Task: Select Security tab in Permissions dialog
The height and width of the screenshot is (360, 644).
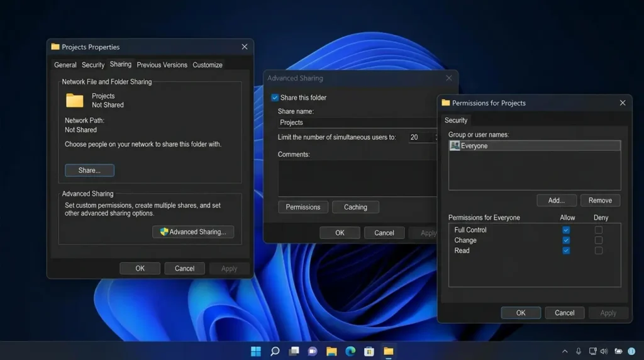Action: coord(456,120)
